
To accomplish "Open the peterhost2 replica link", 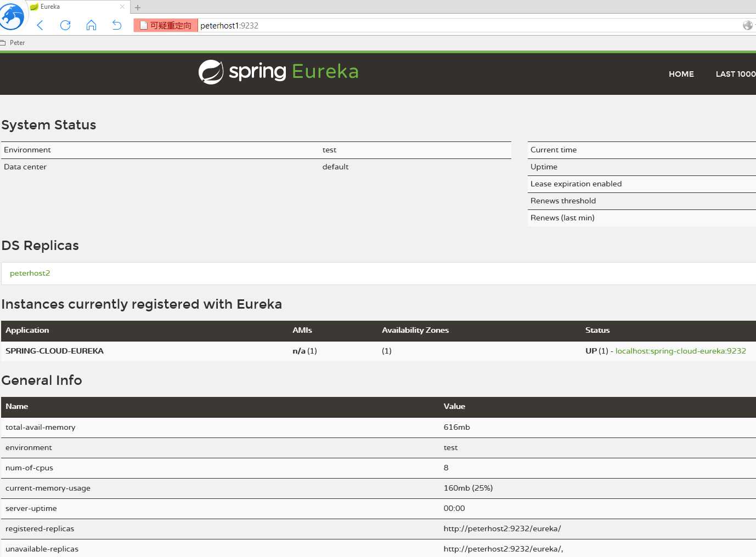I will 30,273.
